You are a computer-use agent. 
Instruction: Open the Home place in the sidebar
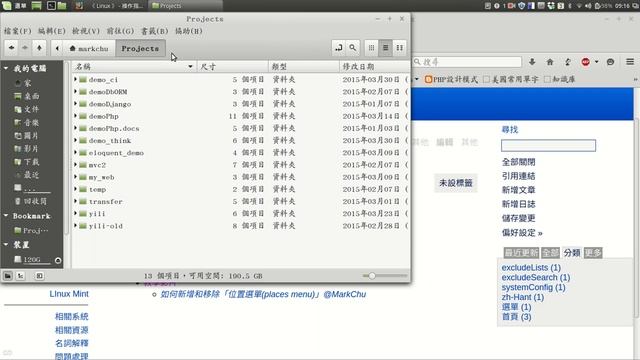coord(27,83)
